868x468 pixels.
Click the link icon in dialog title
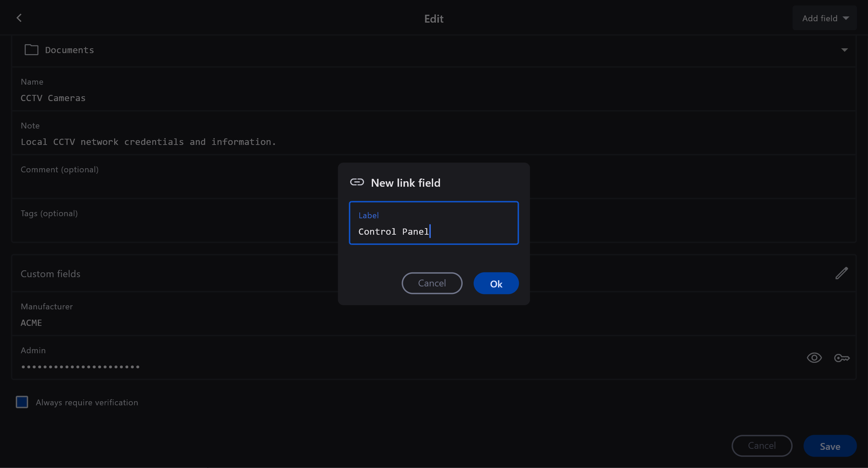pos(357,182)
